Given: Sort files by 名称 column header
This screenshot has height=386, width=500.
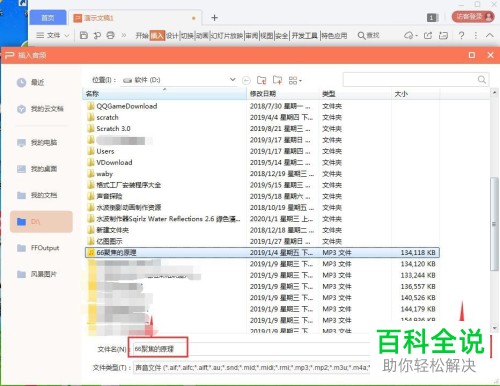Looking at the screenshot, I should tap(164, 94).
